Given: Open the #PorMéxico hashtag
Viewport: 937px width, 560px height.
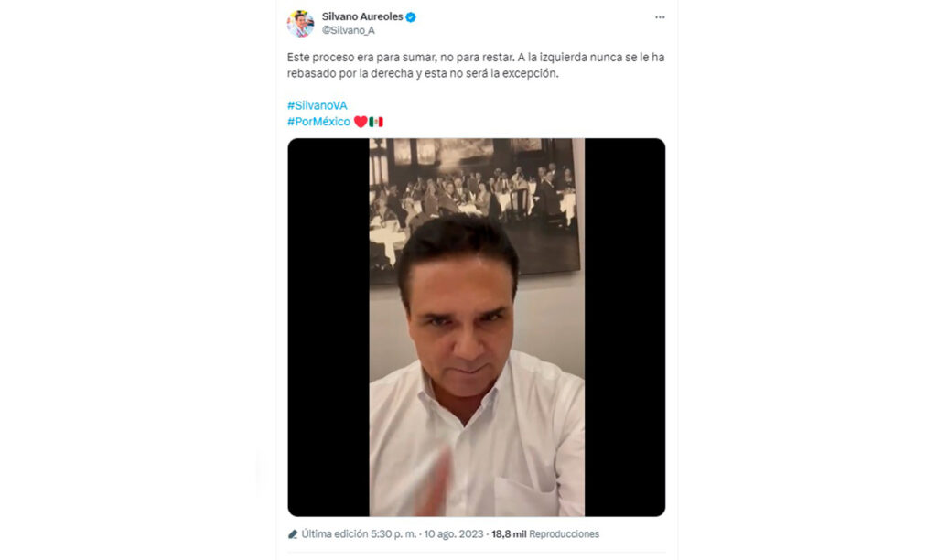Looking at the screenshot, I should [318, 122].
